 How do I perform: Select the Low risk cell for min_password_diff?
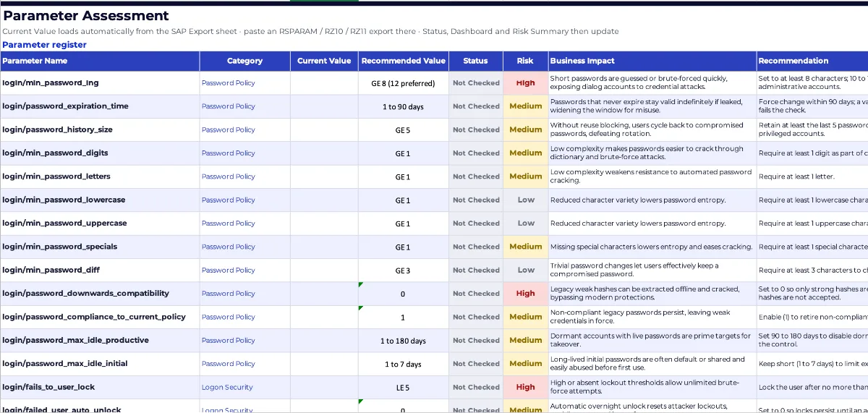(526, 270)
